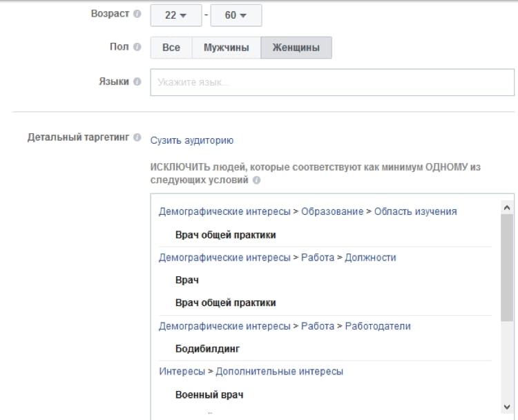Screen dimensions: 518x420
Task: Select Все gender option
Action: (171, 48)
